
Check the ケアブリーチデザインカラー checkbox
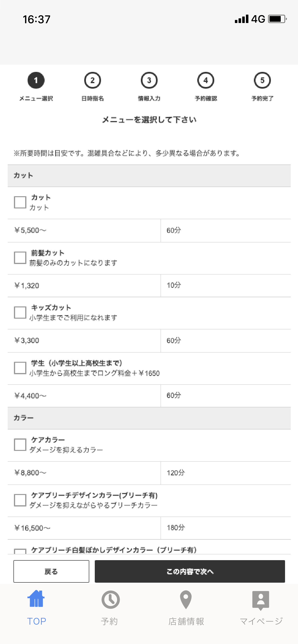tap(20, 500)
